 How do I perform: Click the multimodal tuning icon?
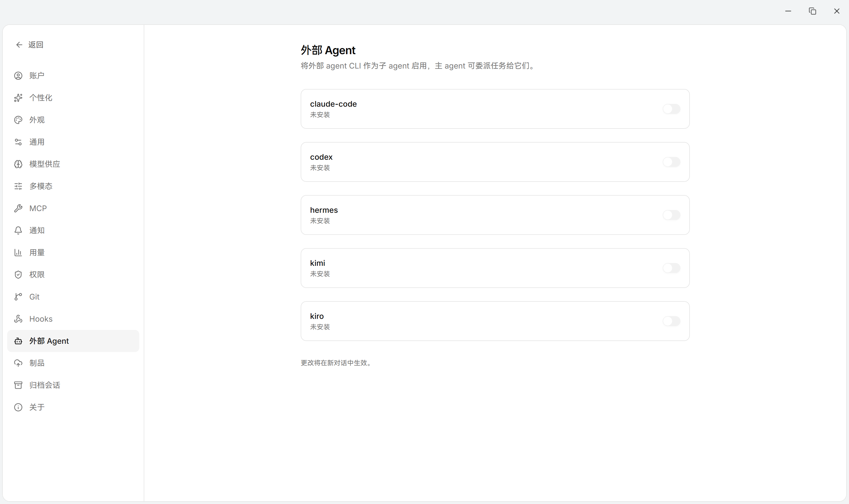[x=18, y=186]
